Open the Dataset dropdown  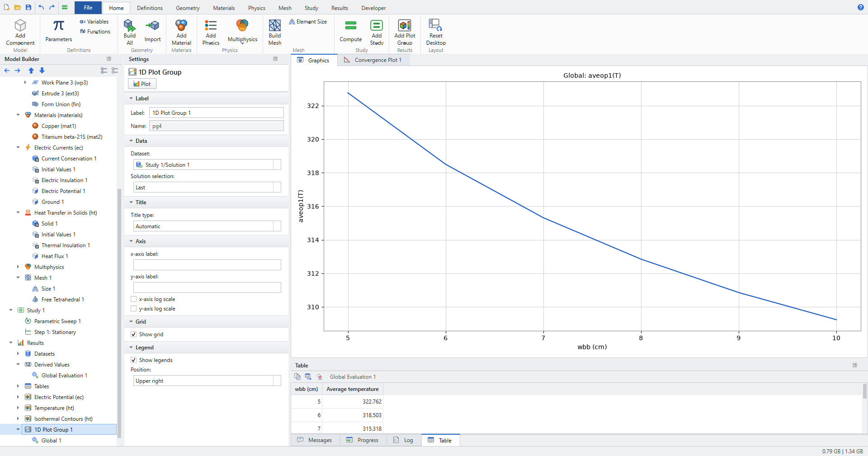207,165
